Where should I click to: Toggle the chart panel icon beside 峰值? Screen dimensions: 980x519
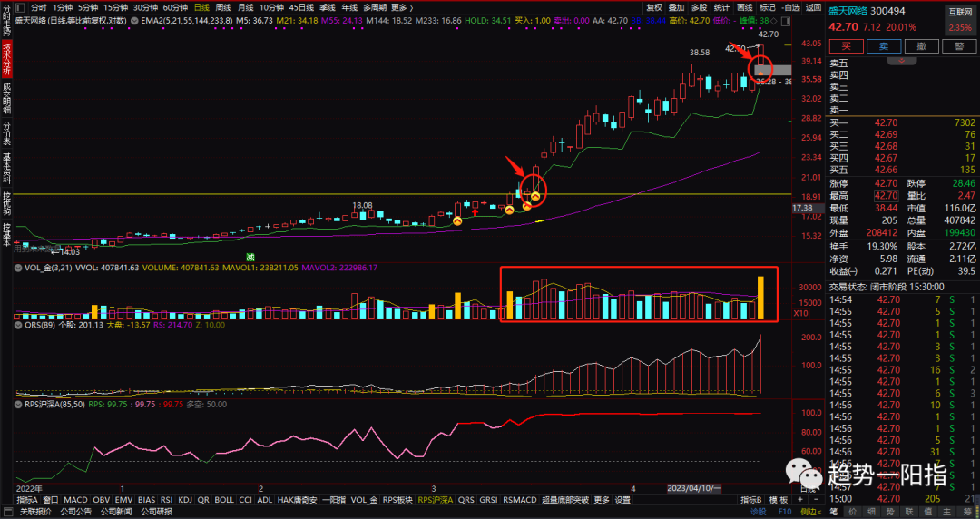(x=786, y=21)
